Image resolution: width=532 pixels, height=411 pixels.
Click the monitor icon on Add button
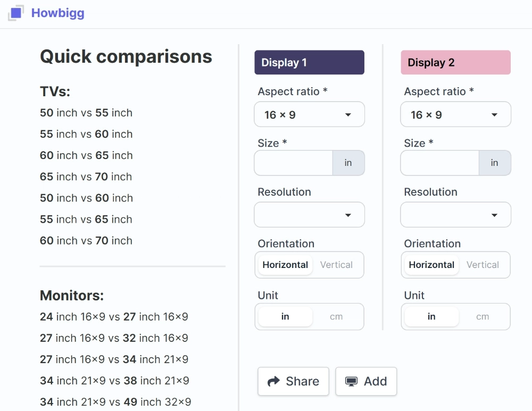(x=351, y=381)
